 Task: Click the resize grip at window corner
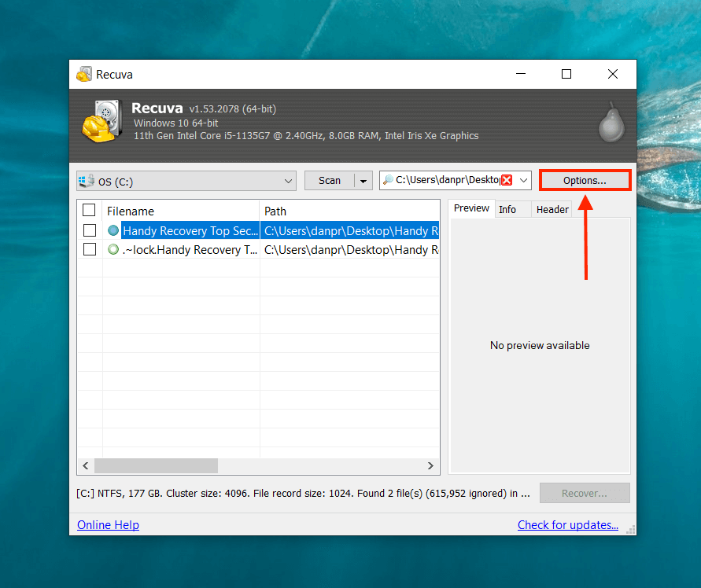tap(631, 530)
